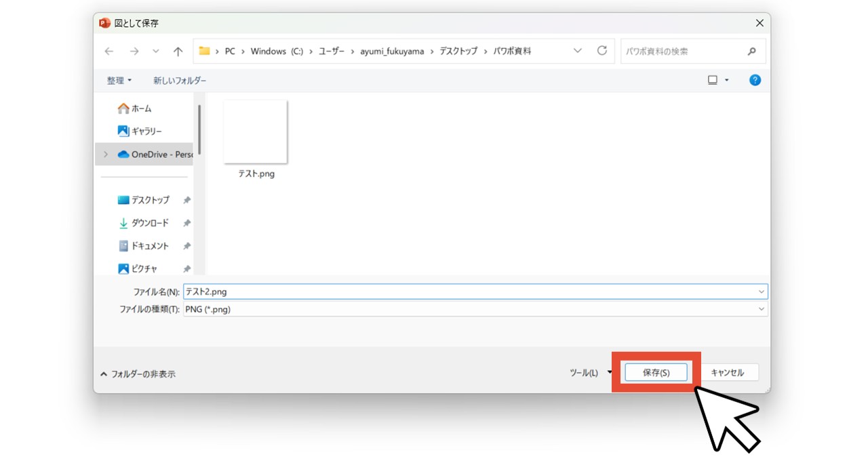Click the キャンセル button
This screenshot has height=461, width=868.
point(727,373)
